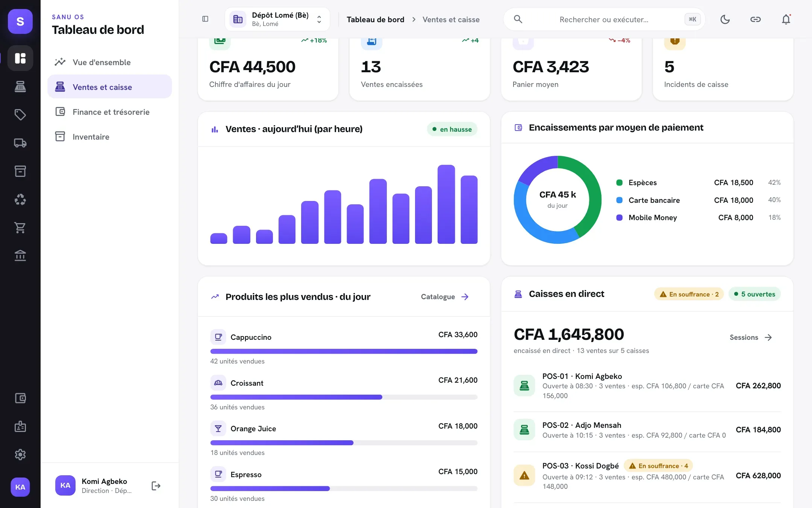
Task: Focus the Rechercher ou exécuter search field
Action: [604, 19]
